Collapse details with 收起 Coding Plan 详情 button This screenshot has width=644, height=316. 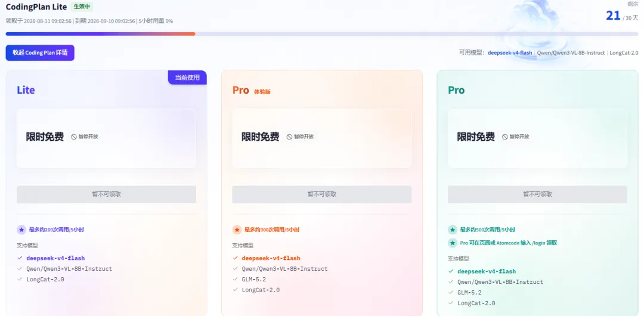tap(40, 52)
